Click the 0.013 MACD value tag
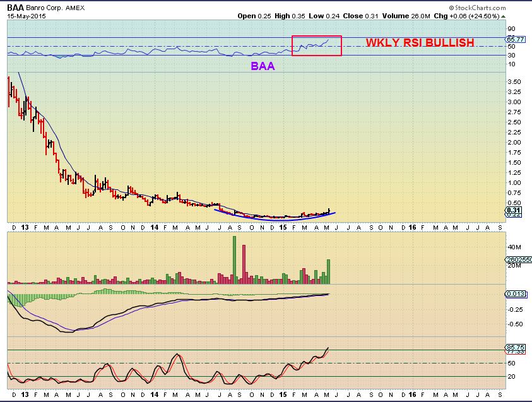This screenshot has height=402, width=532. point(516,294)
